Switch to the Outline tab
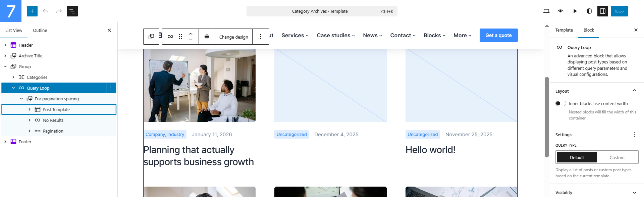 click(x=40, y=30)
